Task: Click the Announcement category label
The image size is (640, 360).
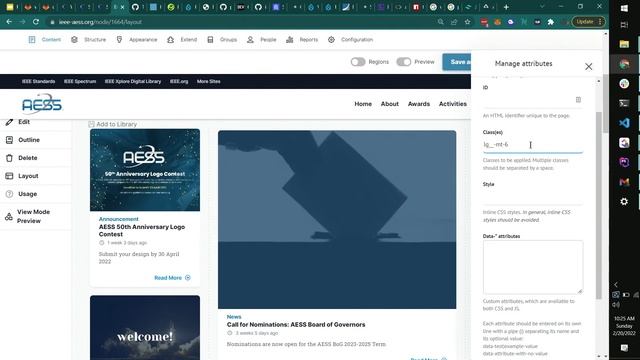Action: point(118,219)
